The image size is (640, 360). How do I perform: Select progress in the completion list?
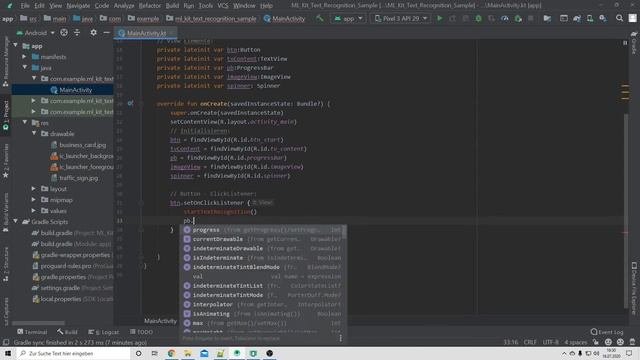pyautogui.click(x=262, y=230)
